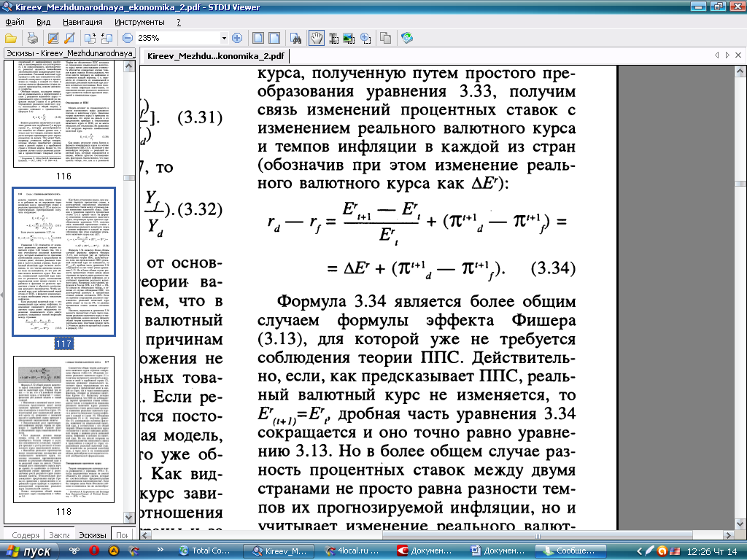747x560 pixels.
Task: Click thumbnail panel scroll up arrow
Action: pyautogui.click(x=129, y=66)
